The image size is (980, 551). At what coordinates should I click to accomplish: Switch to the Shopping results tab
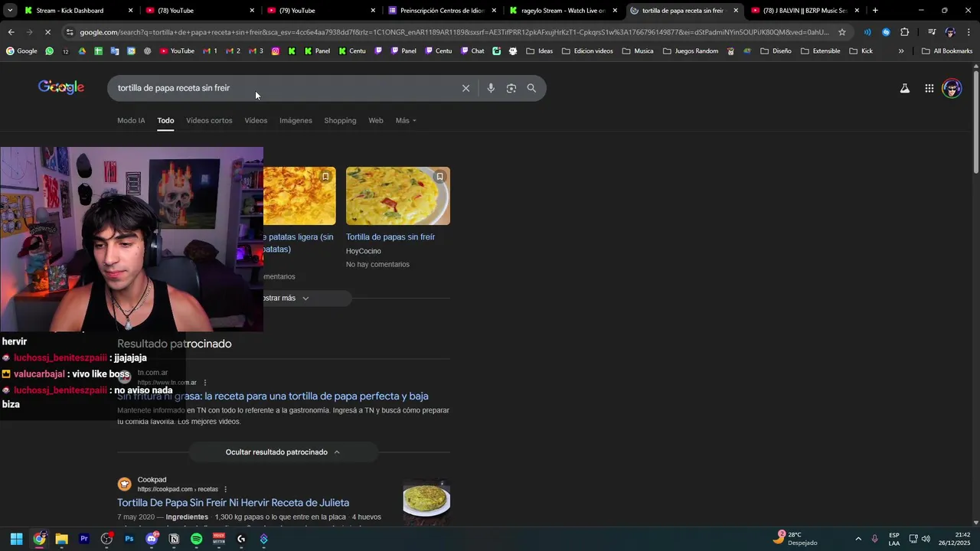coord(340,120)
